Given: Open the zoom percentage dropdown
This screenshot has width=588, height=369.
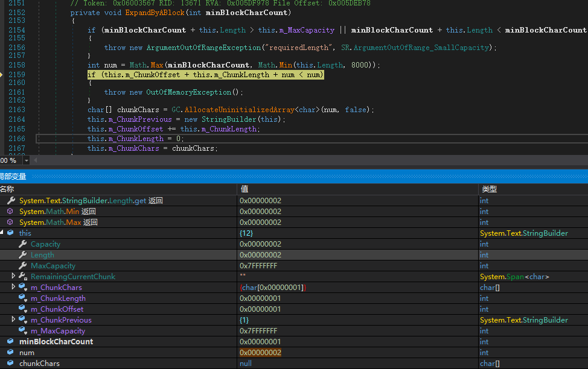Looking at the screenshot, I should (26, 160).
